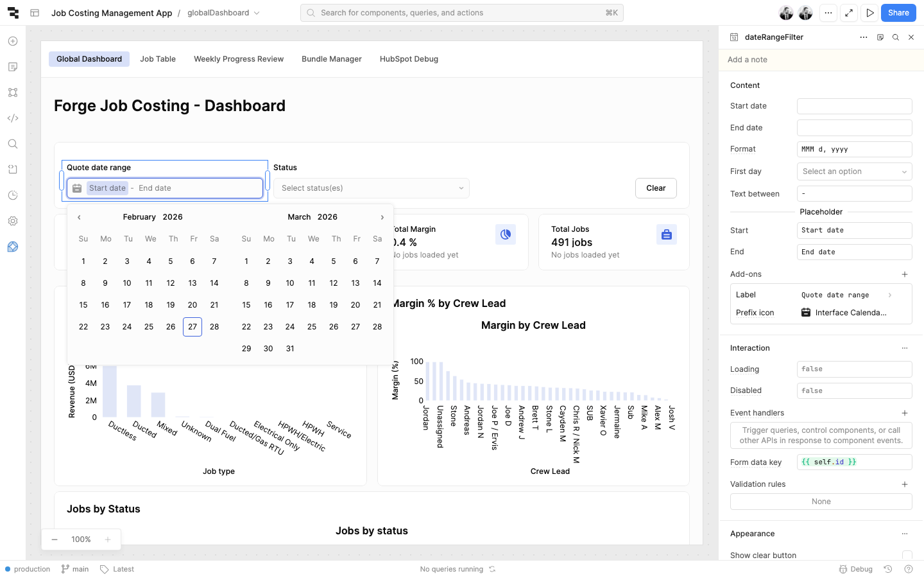The image size is (924, 578).
Task: Add a new event handler
Action: pos(905,413)
